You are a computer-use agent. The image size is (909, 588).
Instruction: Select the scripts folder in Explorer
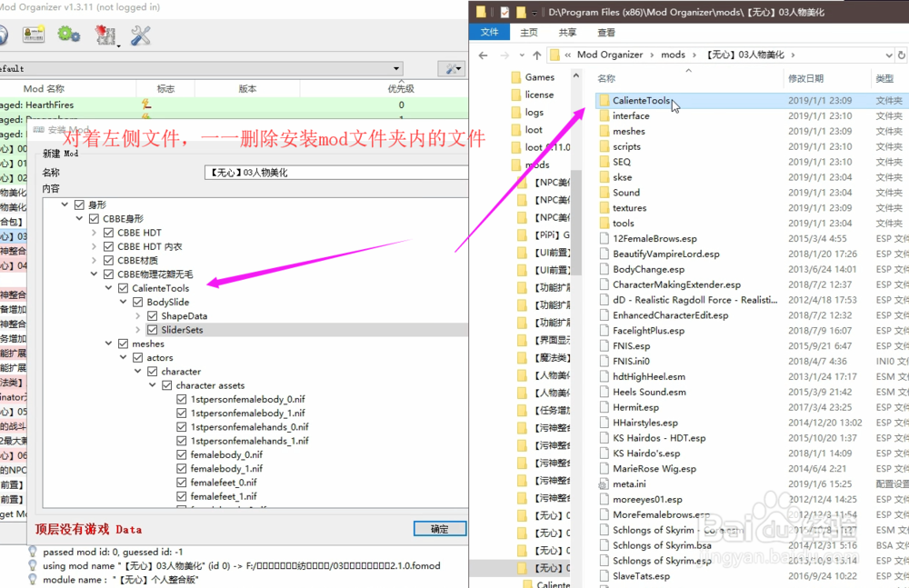pos(626,146)
